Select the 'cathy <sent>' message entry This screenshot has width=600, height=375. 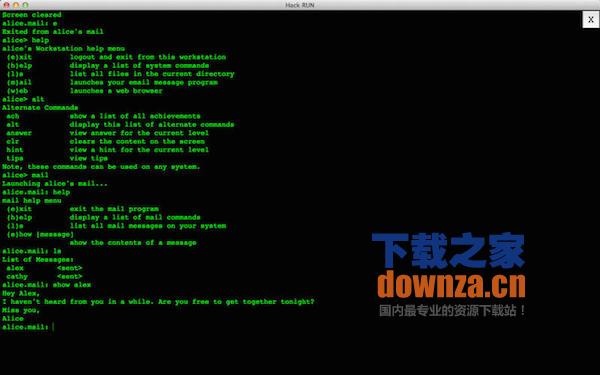pyautogui.click(x=44, y=276)
